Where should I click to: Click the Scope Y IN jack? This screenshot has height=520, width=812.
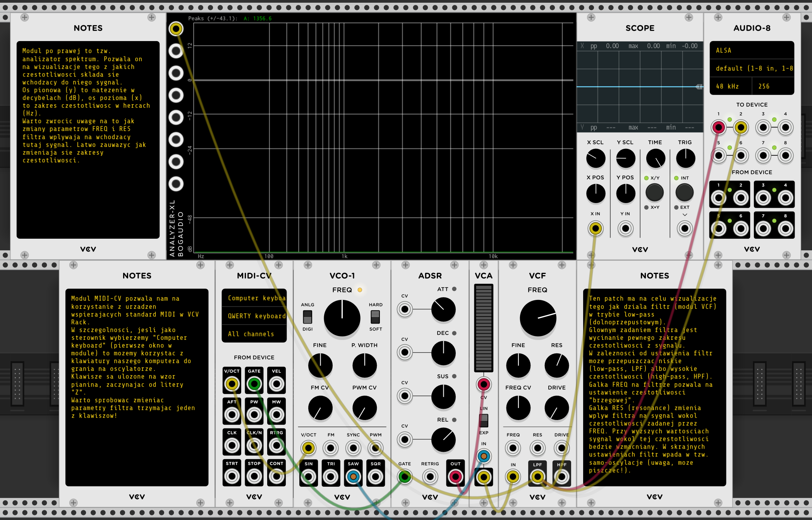(625, 228)
